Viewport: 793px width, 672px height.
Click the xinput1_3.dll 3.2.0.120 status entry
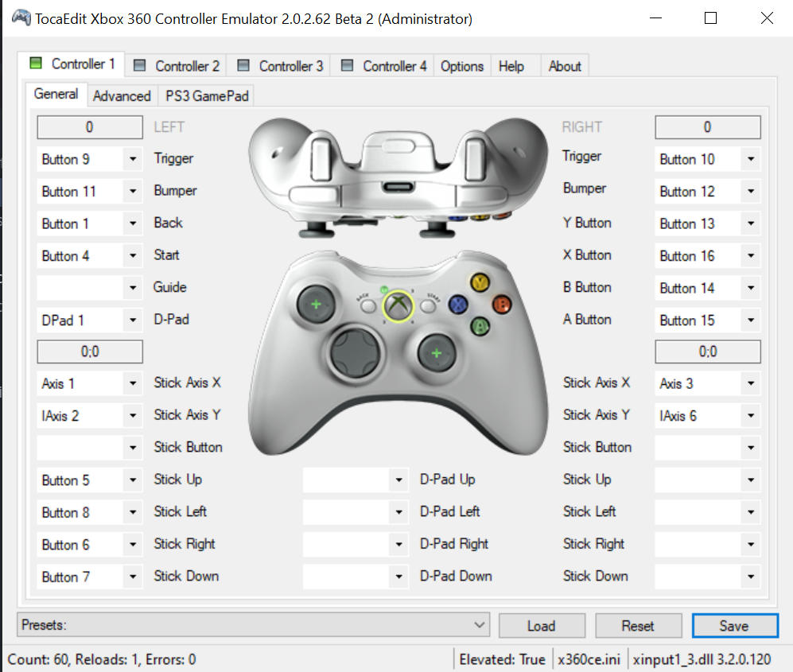[x=702, y=659]
